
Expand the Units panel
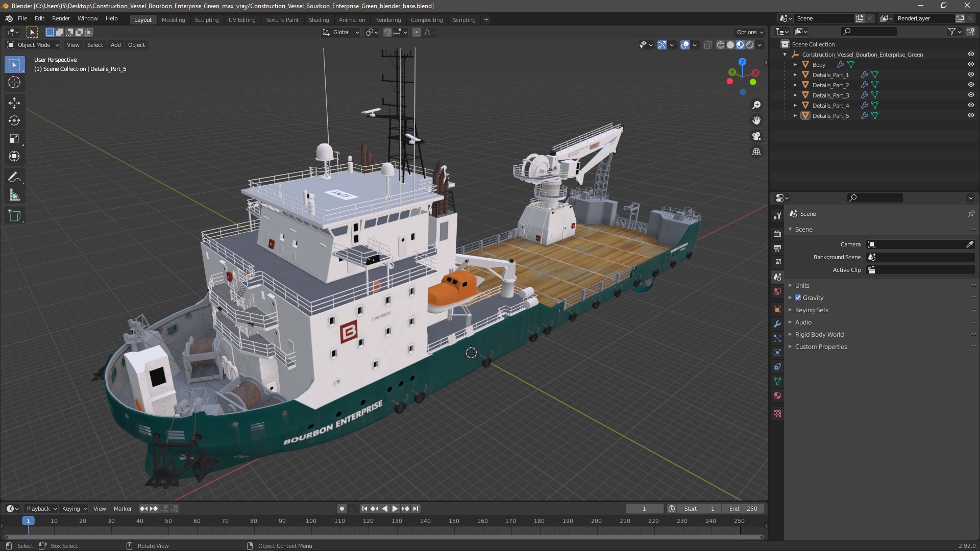point(802,285)
